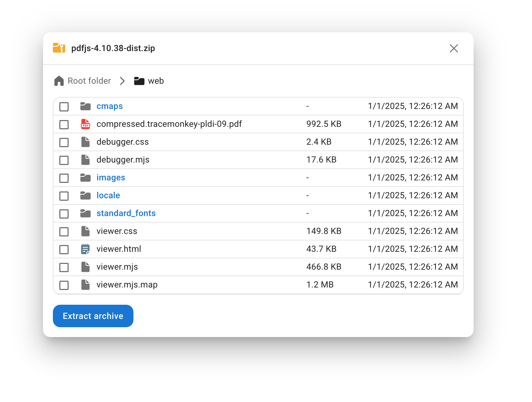Select the web breadcrumb item
This screenshot has width=532, height=402.
click(x=156, y=81)
